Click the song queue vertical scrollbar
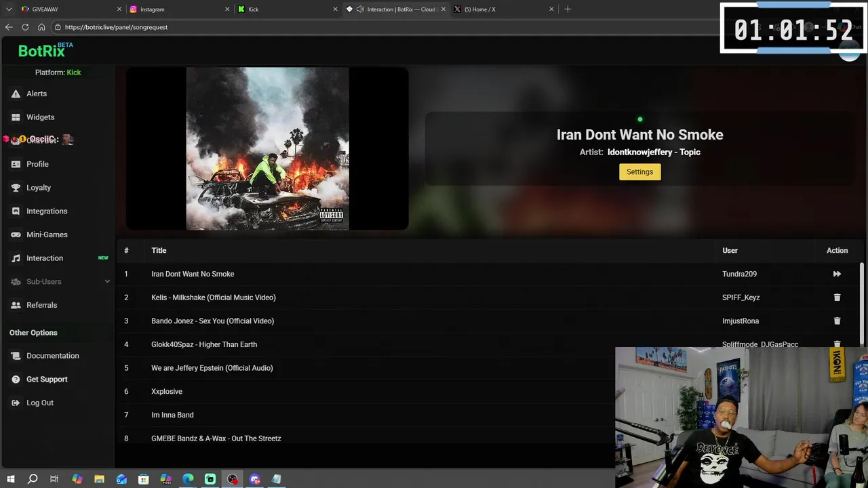 click(x=862, y=305)
